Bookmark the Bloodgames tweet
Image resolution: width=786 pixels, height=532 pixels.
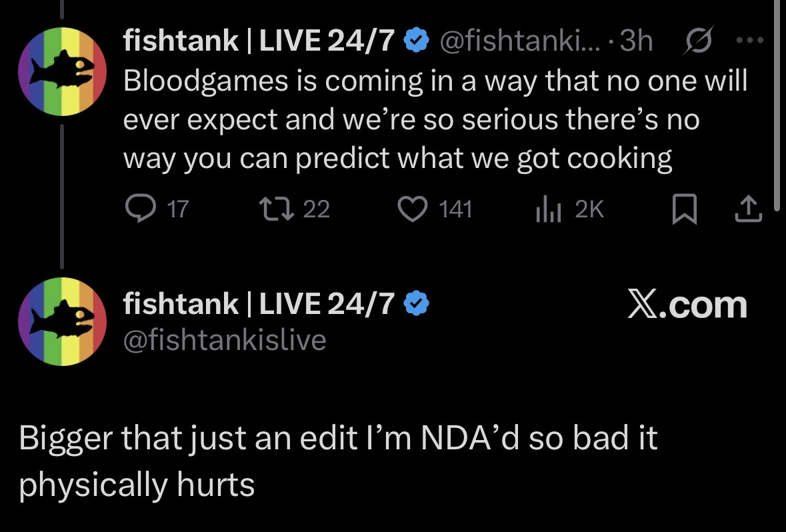pyautogui.click(x=684, y=209)
